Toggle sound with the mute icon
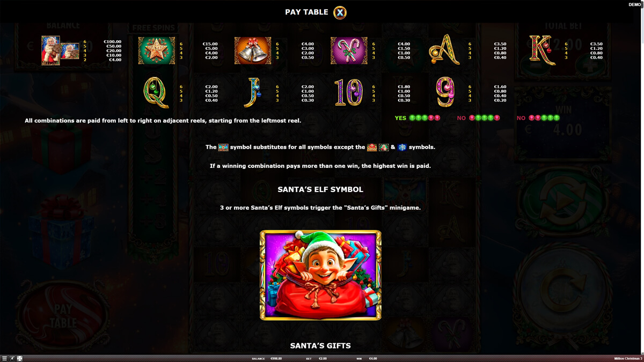The width and height of the screenshot is (644, 362). pyautogui.click(x=12, y=358)
